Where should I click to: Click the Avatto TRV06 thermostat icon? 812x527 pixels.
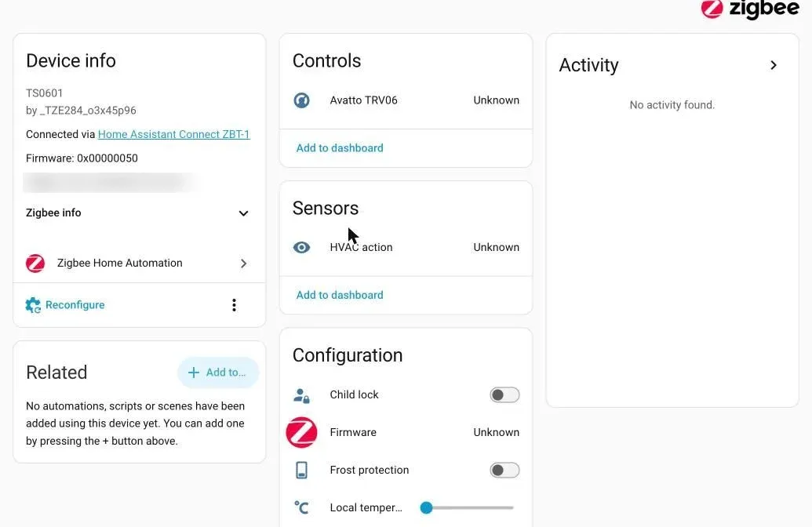(301, 100)
